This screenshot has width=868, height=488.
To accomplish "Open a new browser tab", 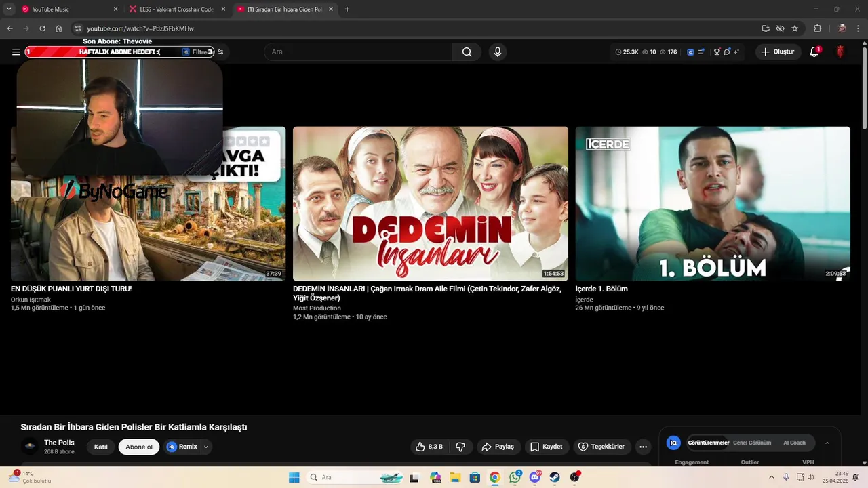I will [347, 9].
